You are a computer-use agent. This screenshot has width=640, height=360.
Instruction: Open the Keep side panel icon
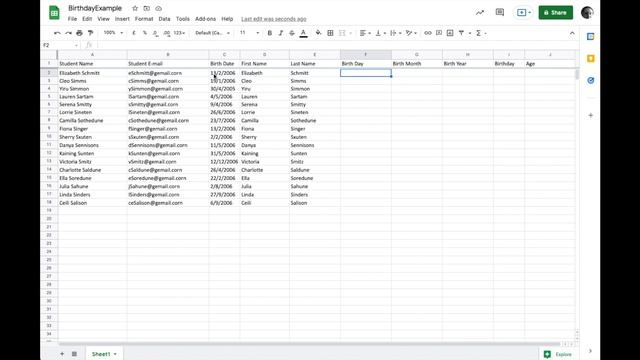[x=591, y=59]
